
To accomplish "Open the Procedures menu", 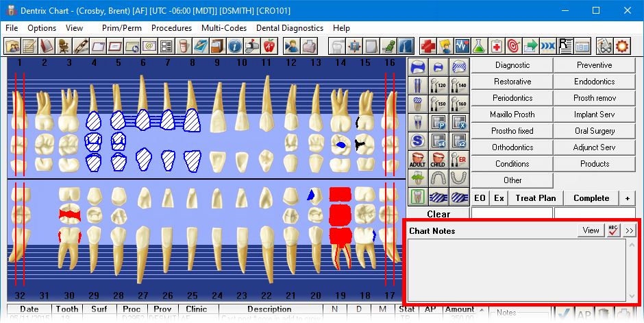I will tap(172, 28).
